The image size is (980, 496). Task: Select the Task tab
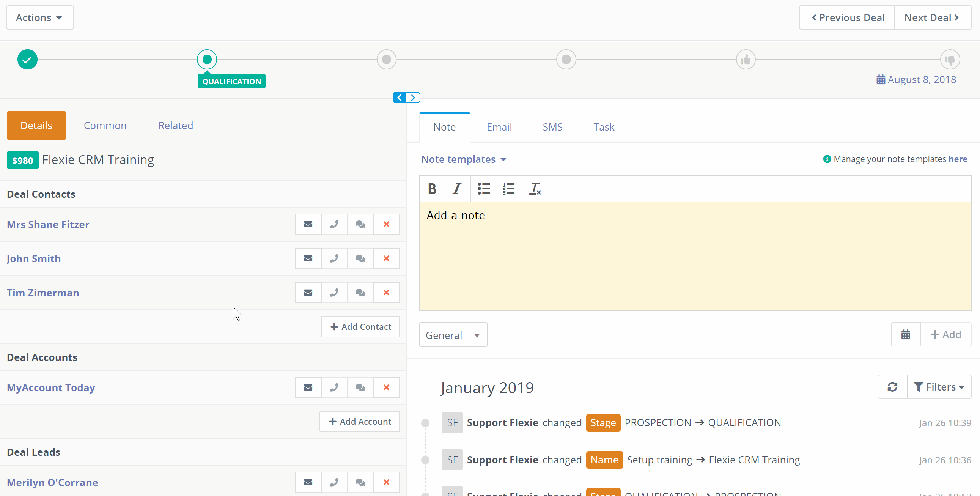pos(604,127)
